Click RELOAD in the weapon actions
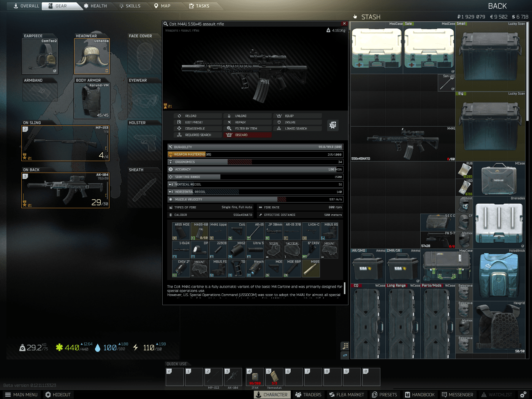 (198, 116)
